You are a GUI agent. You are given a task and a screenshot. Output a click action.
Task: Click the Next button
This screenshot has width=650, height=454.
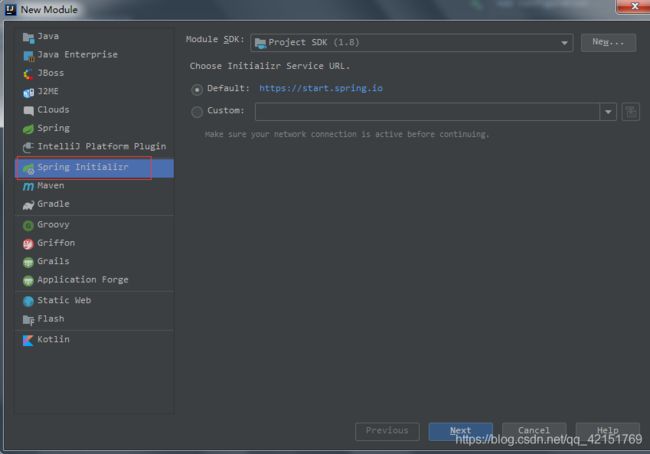tap(461, 431)
